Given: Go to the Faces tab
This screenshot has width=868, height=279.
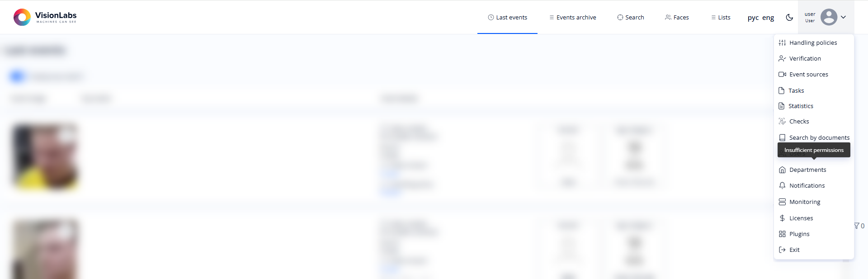Looking at the screenshot, I should tap(677, 17).
